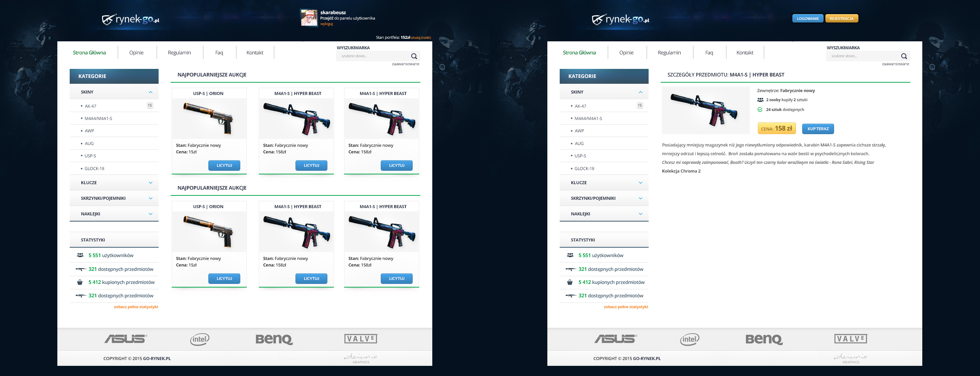Image resolution: width=980 pixels, height=376 pixels.
Task: Expand NAKLEJKI category in left mockup
Action: point(151,214)
